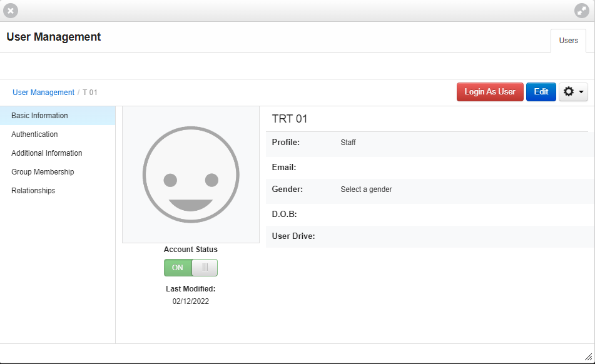Click Login As User button

[x=490, y=92]
